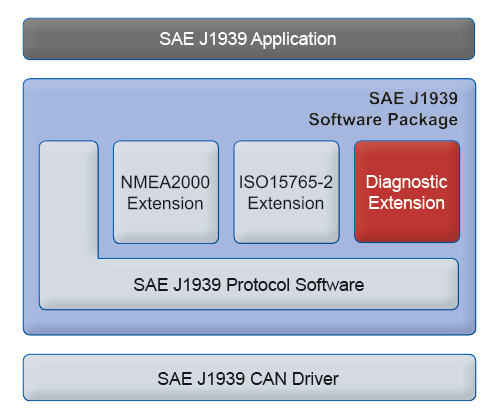
Task: Click blue gap between NMEA2000 and ISO15765-2 boxes
Action: click(x=226, y=192)
